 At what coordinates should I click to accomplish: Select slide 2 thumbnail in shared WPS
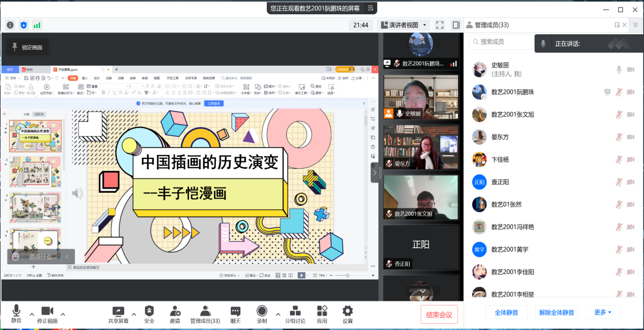tap(35, 172)
